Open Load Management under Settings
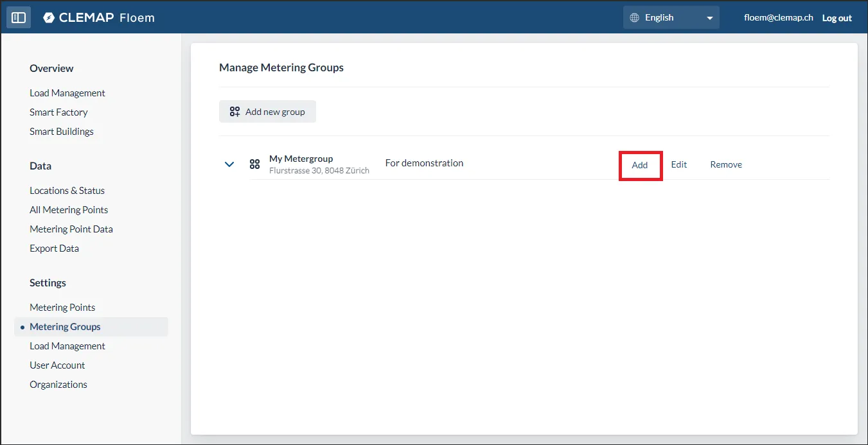This screenshot has height=445, width=868. click(67, 346)
